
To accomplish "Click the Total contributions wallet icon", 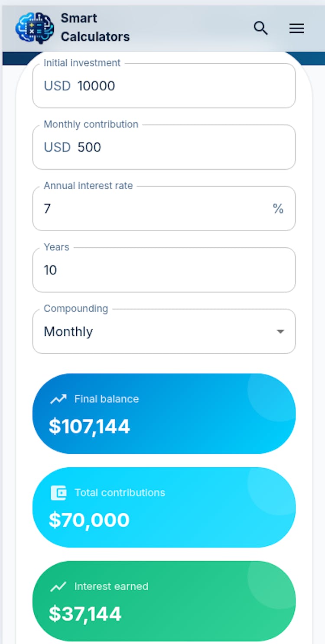I will click(58, 492).
